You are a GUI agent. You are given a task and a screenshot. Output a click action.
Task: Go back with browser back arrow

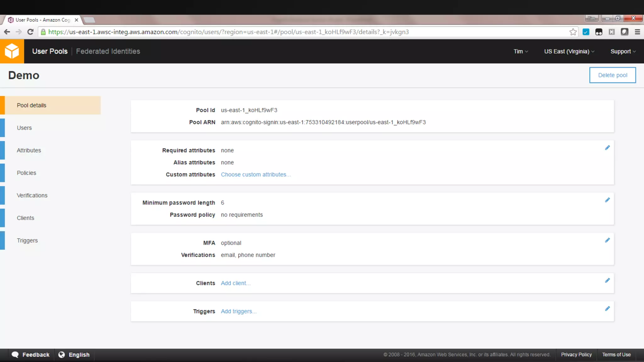click(x=7, y=32)
